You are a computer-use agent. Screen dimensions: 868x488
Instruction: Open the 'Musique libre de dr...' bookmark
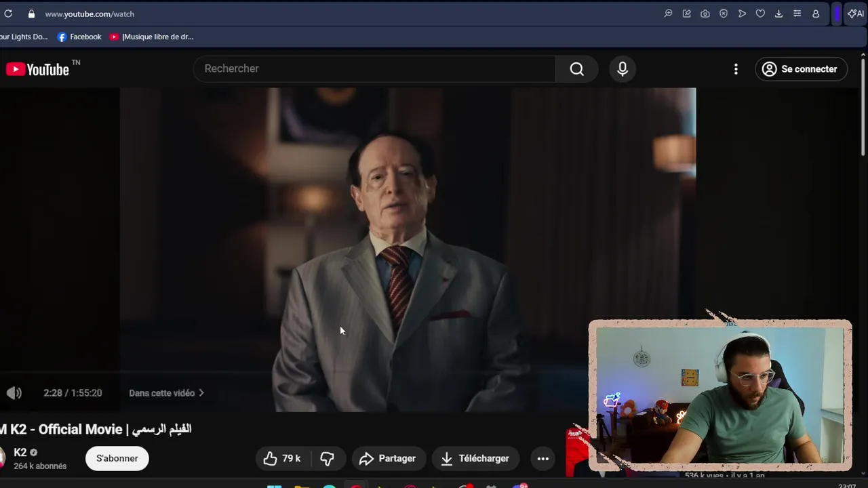pos(152,37)
